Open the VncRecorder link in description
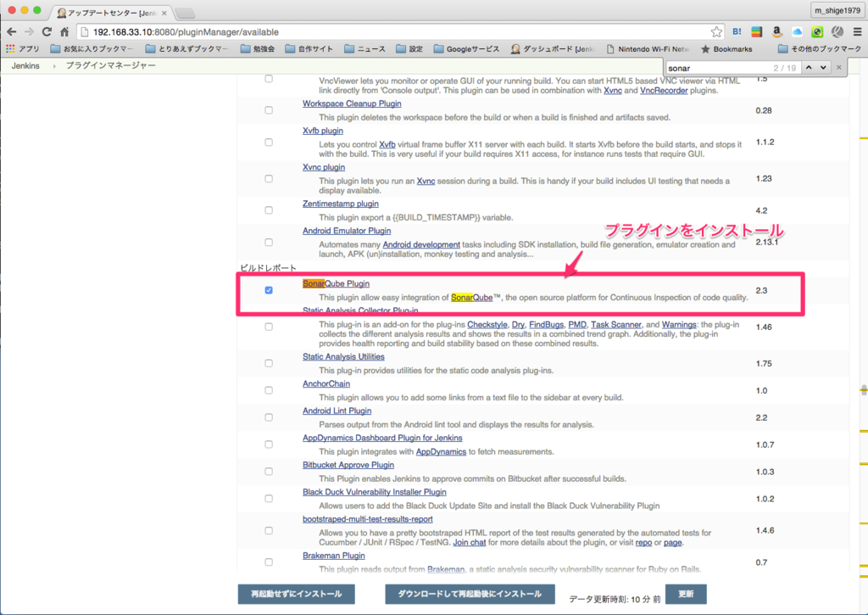 [x=664, y=90]
